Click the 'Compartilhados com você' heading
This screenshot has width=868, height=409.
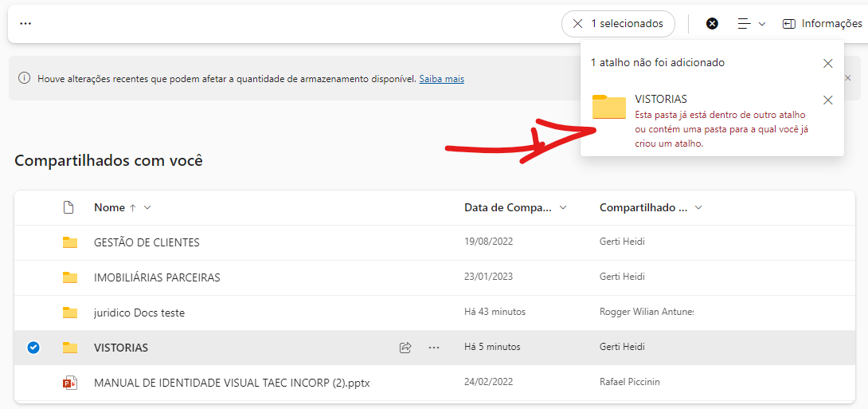108,161
